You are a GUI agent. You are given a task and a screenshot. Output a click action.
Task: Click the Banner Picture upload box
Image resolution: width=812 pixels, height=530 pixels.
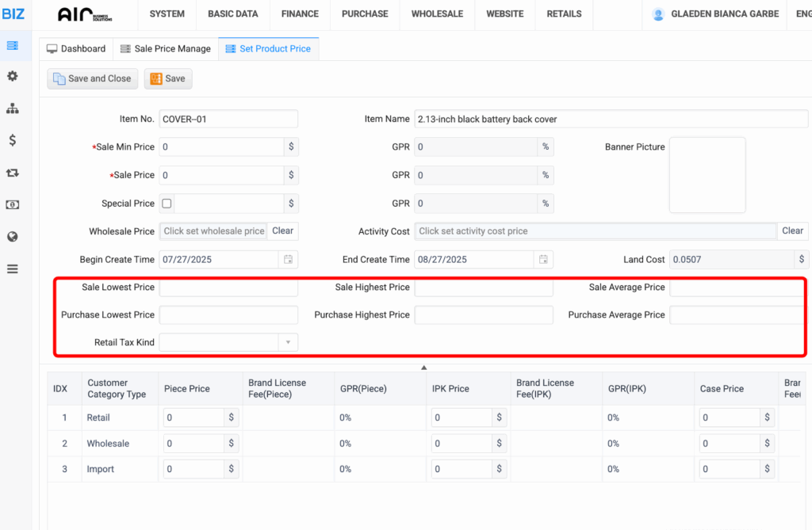point(707,175)
